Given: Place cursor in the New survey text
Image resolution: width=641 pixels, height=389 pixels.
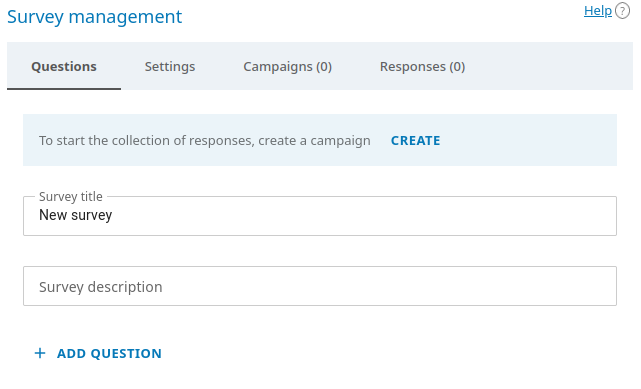Looking at the screenshot, I should (76, 215).
